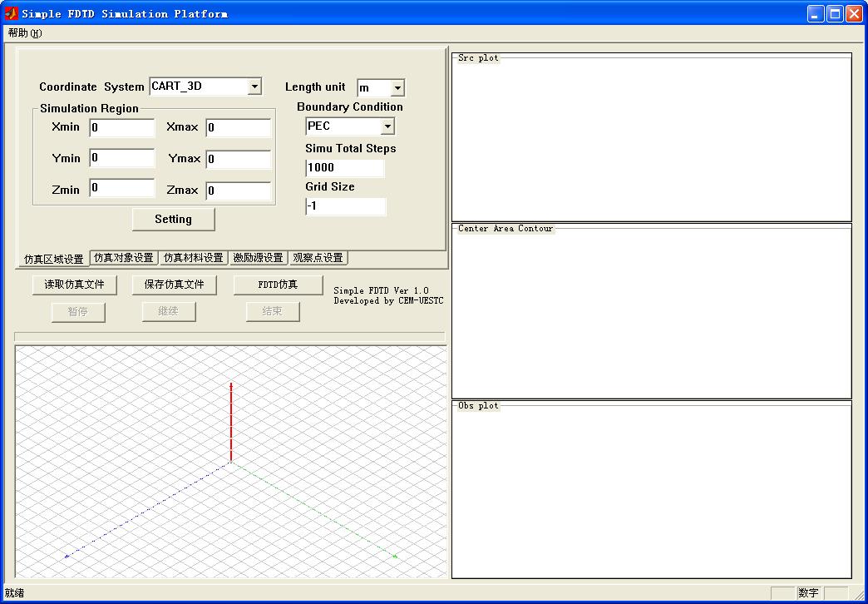Click the 暂停 button
The width and height of the screenshot is (868, 604).
tap(78, 311)
